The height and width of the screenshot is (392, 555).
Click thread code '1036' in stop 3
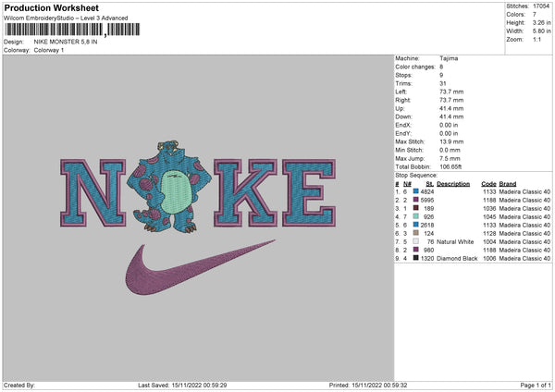click(x=489, y=208)
